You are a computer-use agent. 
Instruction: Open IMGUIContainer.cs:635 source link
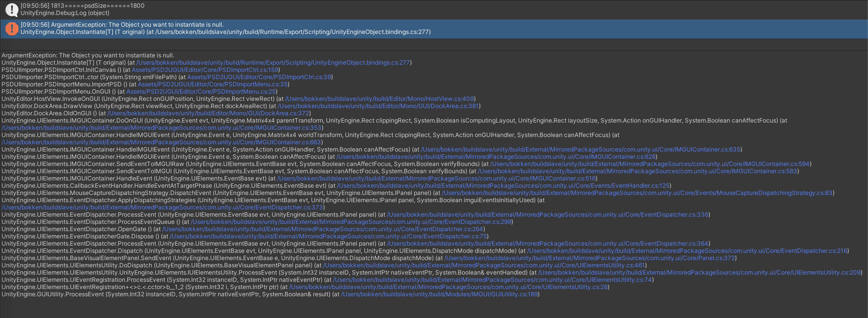click(580, 150)
